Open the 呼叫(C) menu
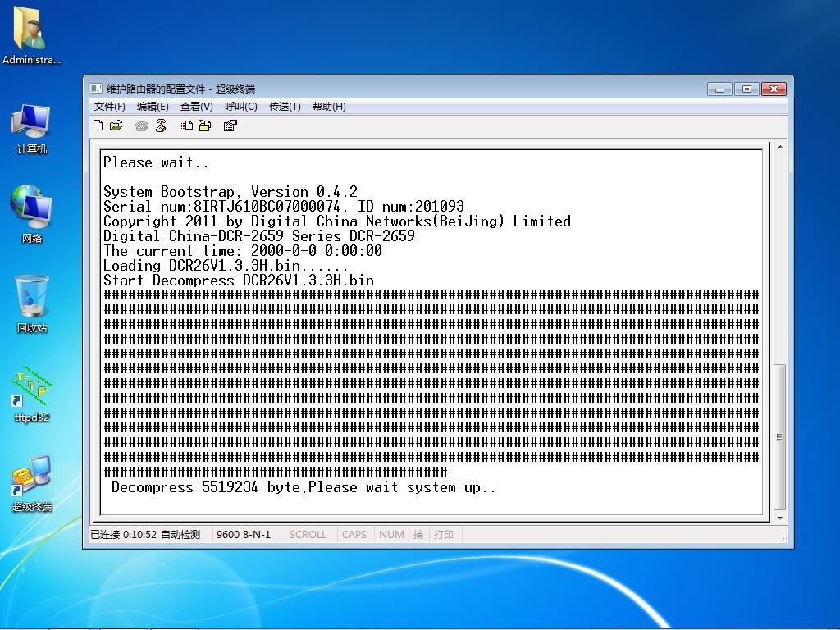 [241, 107]
